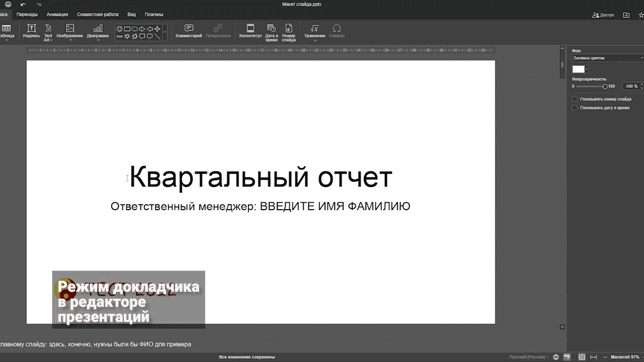
Task: Insert date and time
Action: click(272, 32)
